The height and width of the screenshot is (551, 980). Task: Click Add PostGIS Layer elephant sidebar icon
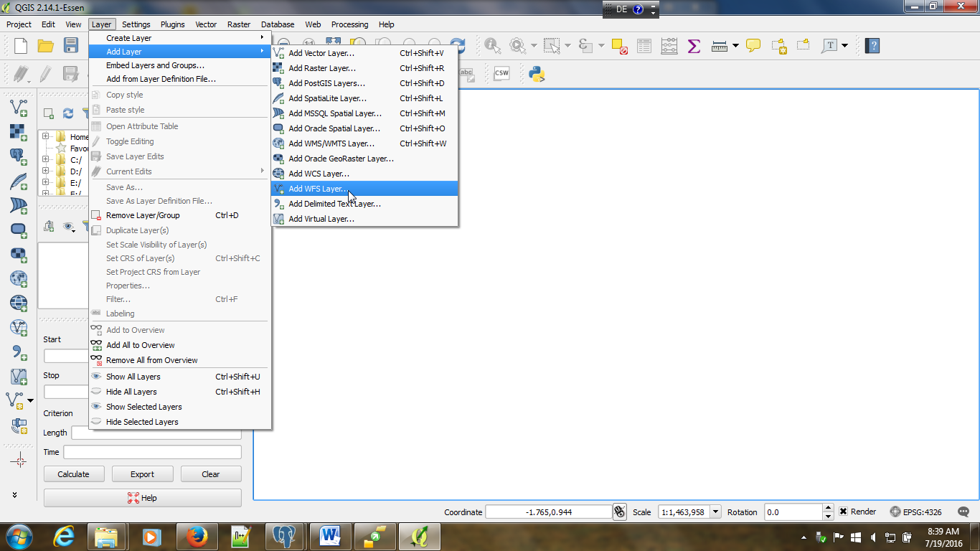click(19, 156)
